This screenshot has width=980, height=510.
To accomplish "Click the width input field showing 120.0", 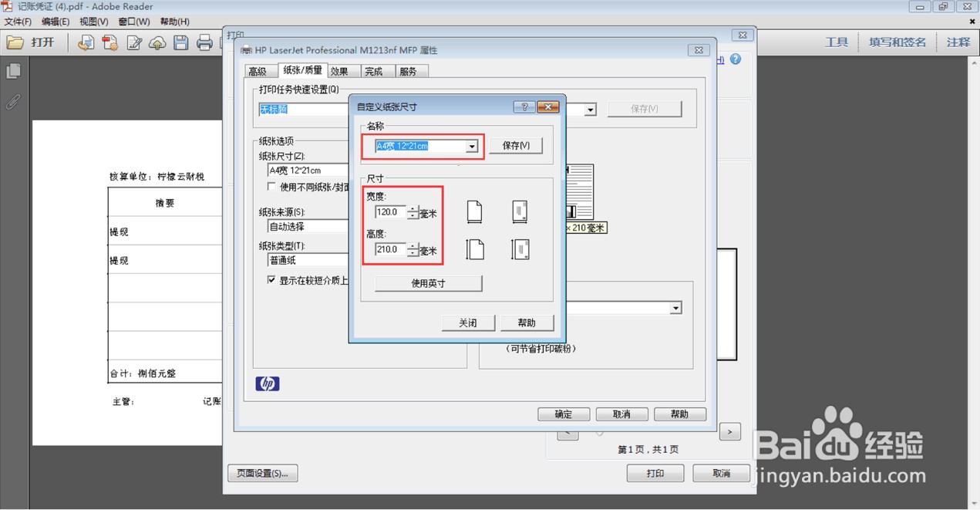I will [x=391, y=212].
